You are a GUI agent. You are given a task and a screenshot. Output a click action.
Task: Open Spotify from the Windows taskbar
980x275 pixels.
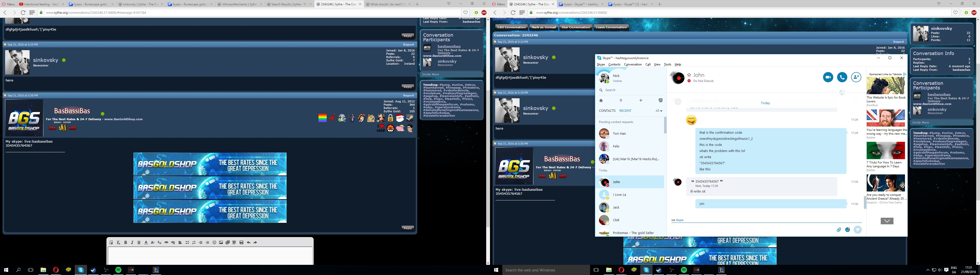pos(118,270)
